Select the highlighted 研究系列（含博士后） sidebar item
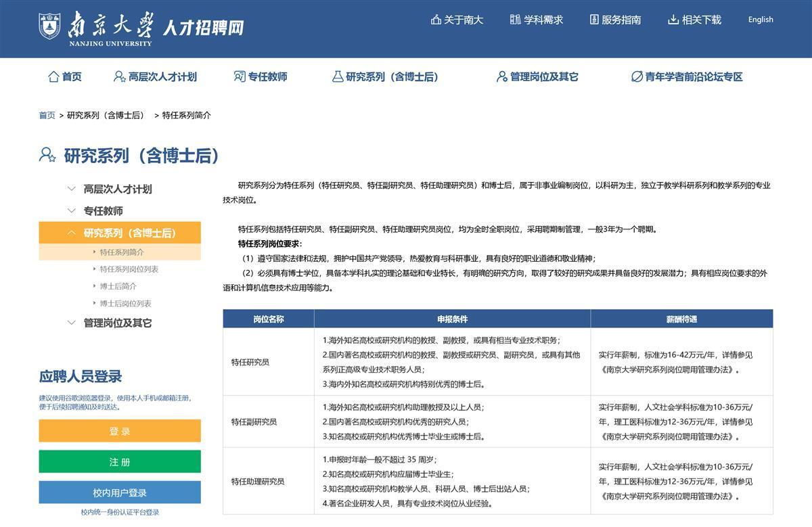This screenshot has width=812, height=527. pos(120,233)
